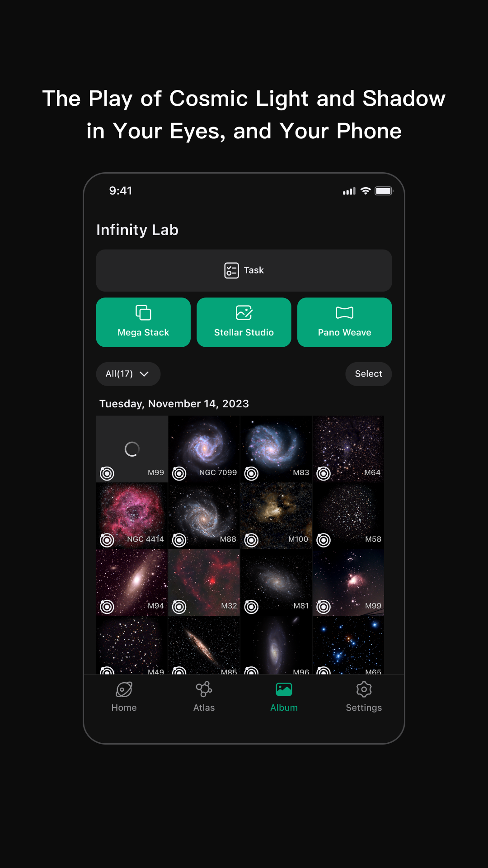The height and width of the screenshot is (868, 488).
Task: Open the M64 thumbnail image
Action: [348, 449]
